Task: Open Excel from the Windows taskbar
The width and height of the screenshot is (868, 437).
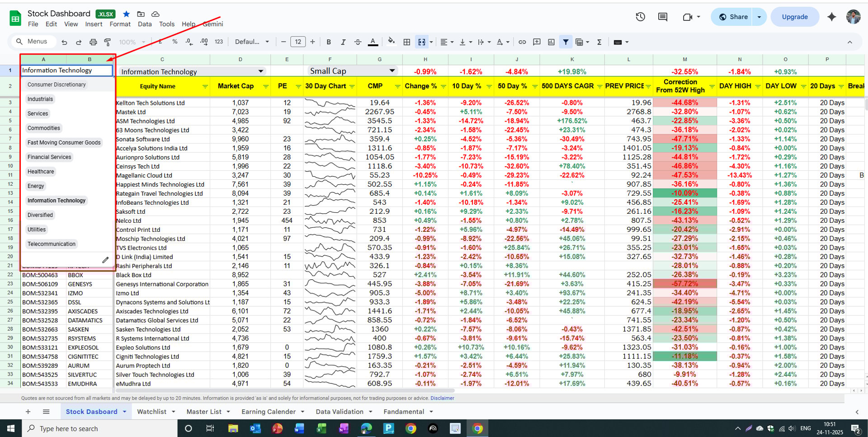Action: coord(321,428)
